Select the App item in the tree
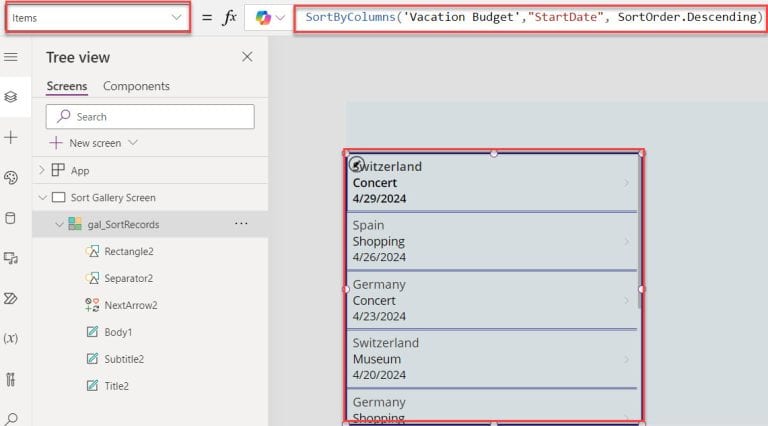 (x=80, y=170)
